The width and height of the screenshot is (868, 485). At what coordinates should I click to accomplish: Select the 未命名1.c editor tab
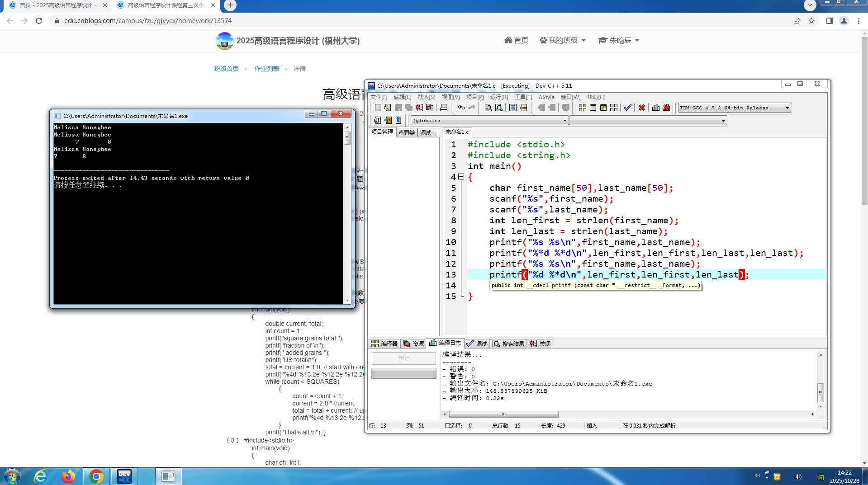[457, 132]
